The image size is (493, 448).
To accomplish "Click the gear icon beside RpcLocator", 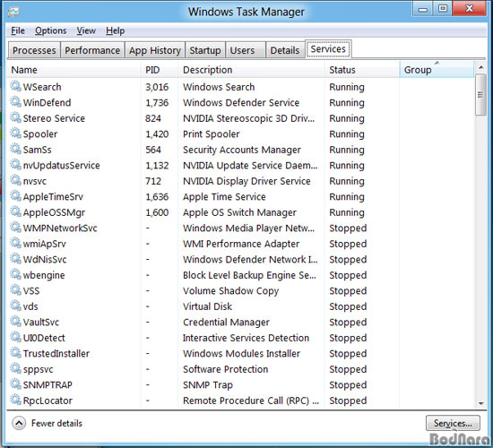I will 15,400.
